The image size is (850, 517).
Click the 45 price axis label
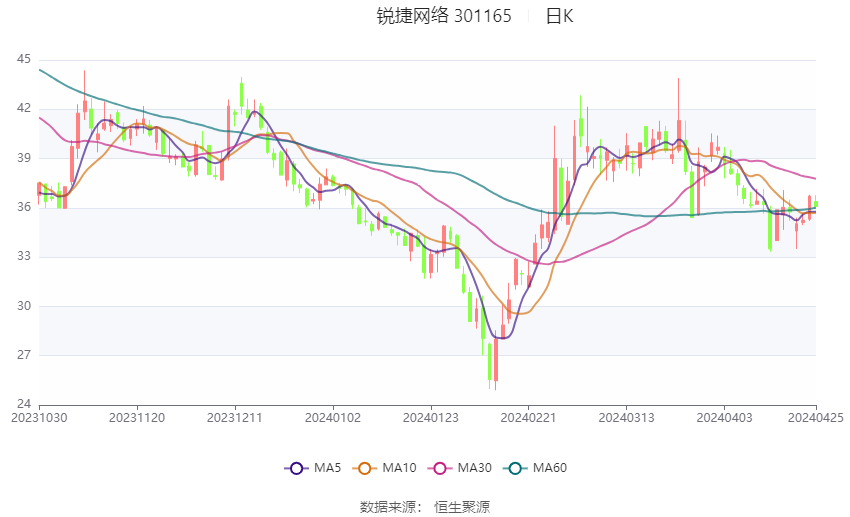click(23, 59)
